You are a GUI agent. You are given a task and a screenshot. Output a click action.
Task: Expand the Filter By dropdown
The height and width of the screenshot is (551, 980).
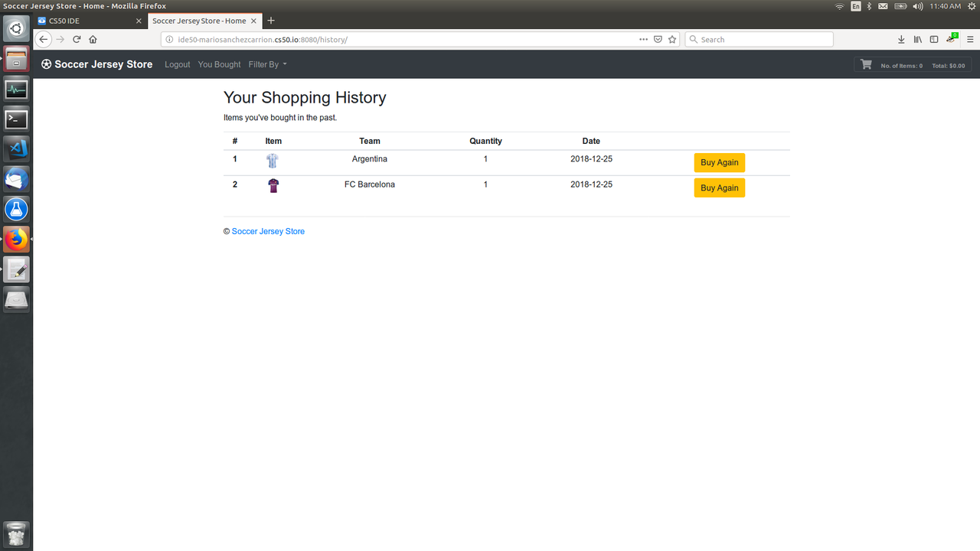click(x=267, y=65)
